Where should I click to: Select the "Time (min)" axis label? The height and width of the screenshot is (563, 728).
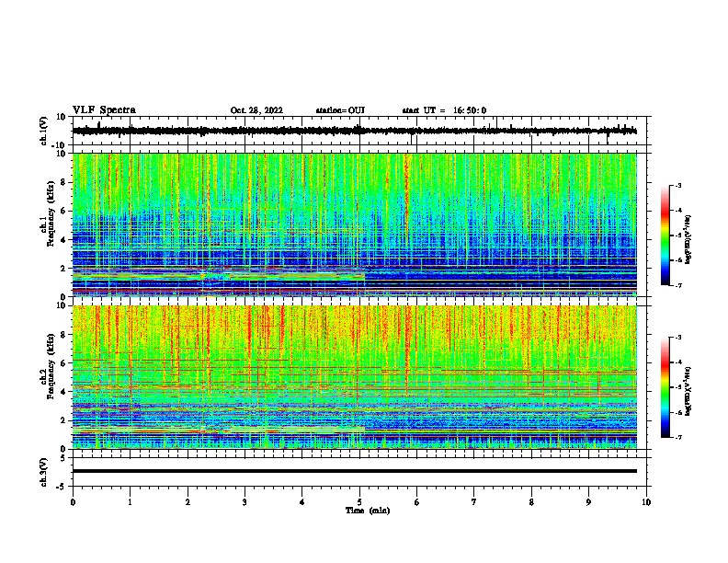368,511
